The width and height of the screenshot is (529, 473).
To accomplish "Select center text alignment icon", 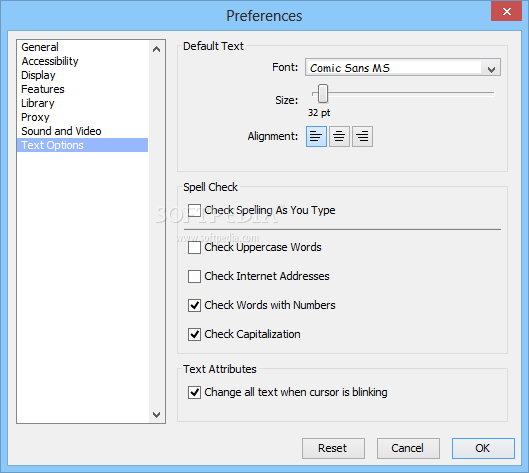I will (339, 136).
